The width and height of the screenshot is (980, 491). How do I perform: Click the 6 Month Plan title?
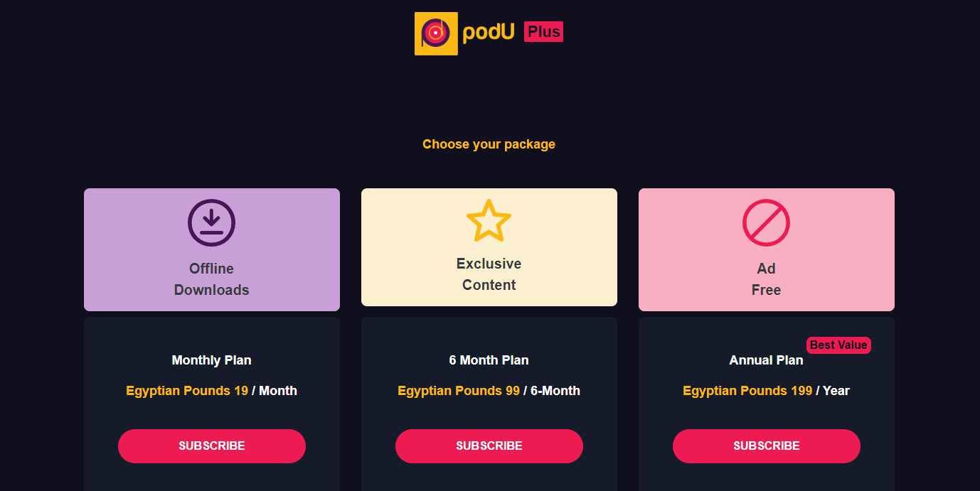click(x=489, y=360)
